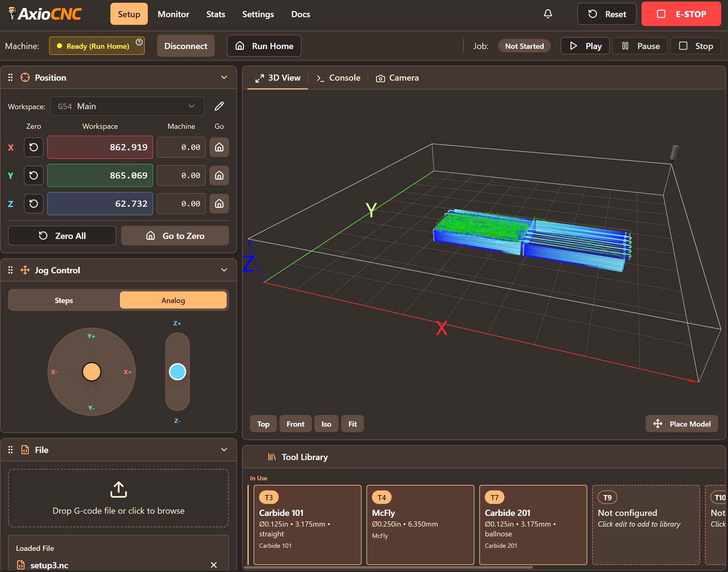Open the G54 Main workspace dropdown

click(127, 106)
